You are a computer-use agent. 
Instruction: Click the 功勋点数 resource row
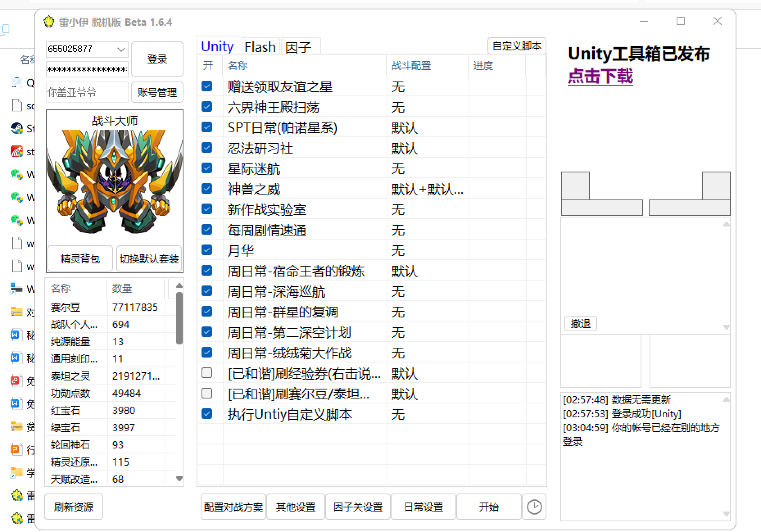[x=111, y=393]
